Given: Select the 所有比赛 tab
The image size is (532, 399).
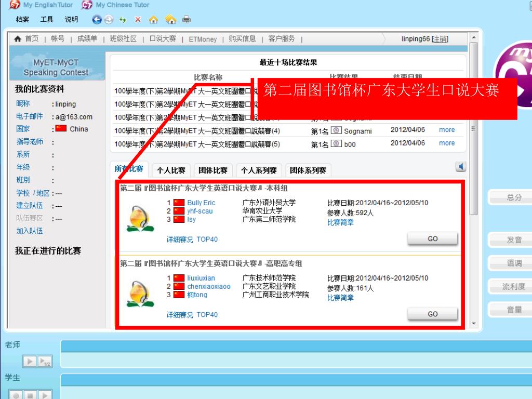Looking at the screenshot, I should click(129, 169).
